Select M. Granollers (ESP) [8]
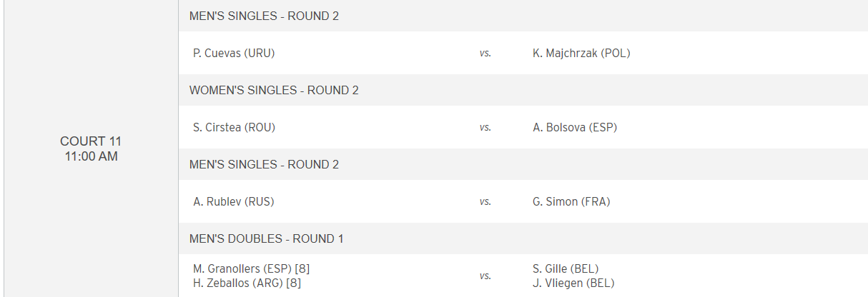This screenshot has width=868, height=297. coord(251,268)
